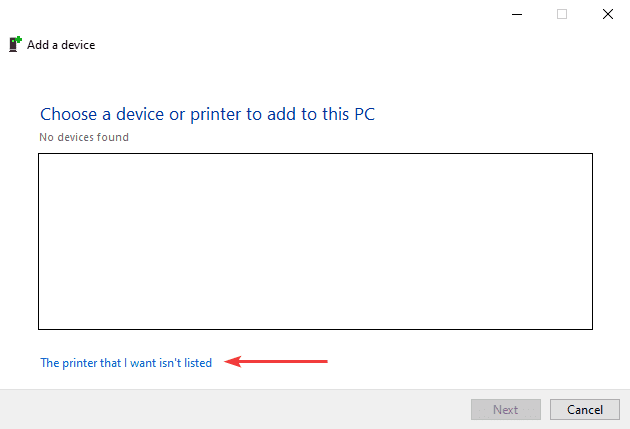Click gray footer area left of Next
Screen dimensions: 630x429
coord(230,409)
